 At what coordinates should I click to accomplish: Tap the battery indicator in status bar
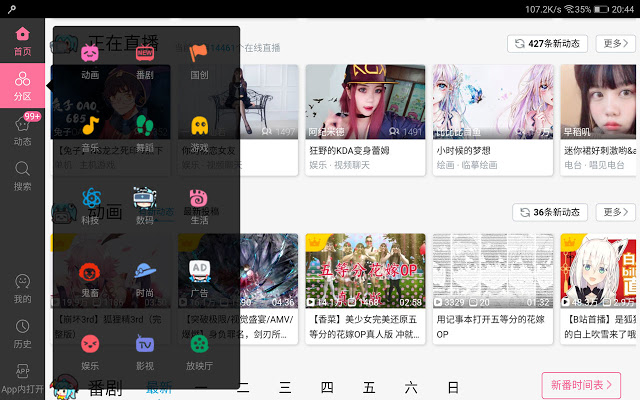click(x=601, y=9)
